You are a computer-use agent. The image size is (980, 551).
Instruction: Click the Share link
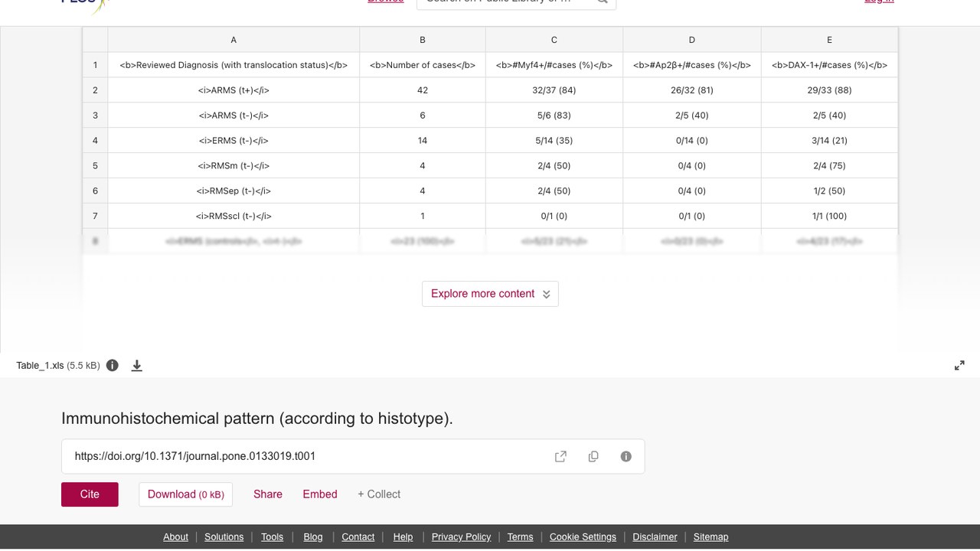[268, 494]
